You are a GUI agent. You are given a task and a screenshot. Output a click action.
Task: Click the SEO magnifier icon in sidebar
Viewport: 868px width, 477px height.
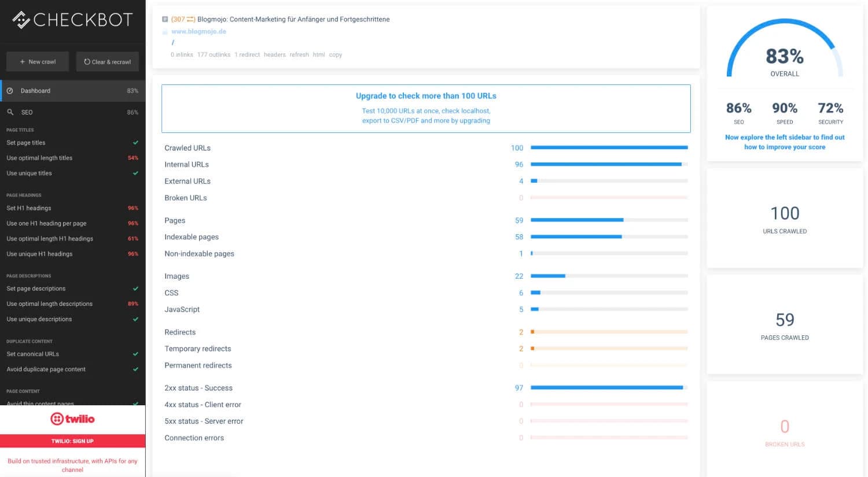pos(10,112)
